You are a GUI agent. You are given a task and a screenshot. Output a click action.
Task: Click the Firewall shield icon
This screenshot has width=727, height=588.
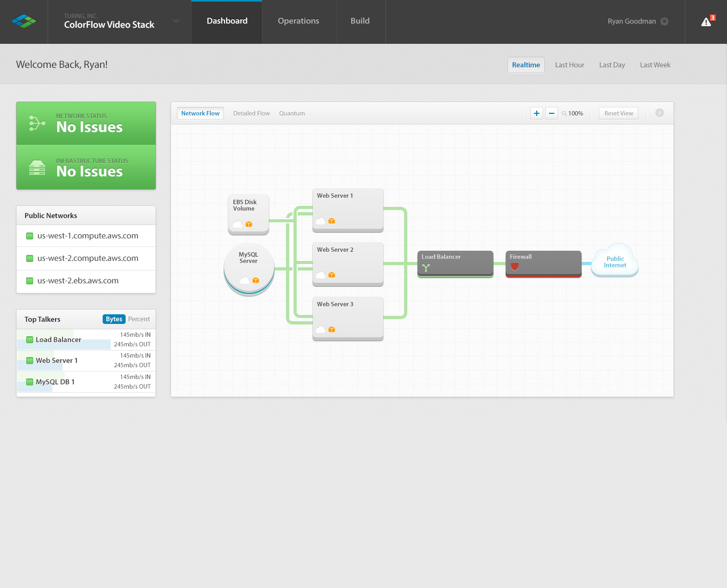coord(515,267)
